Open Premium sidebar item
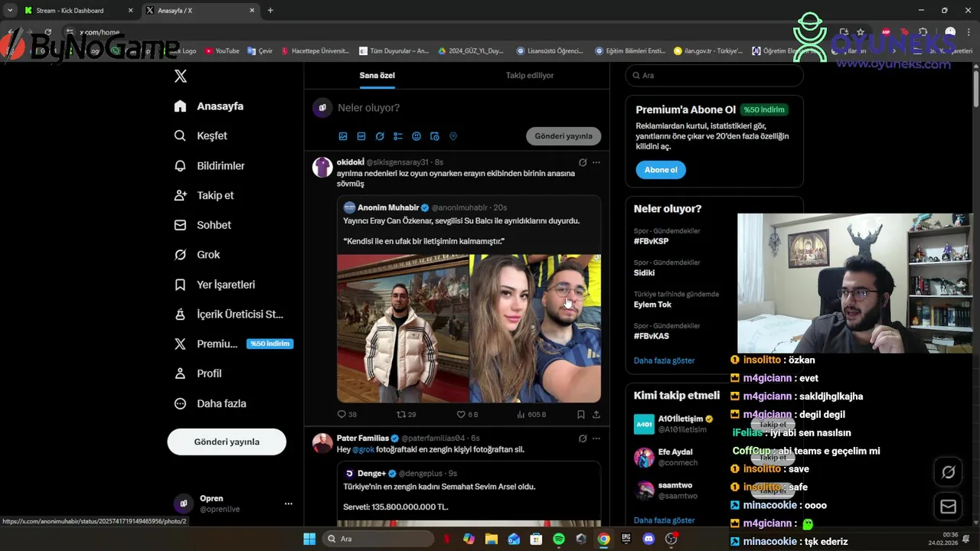Screen dimensions: 980x551 pyautogui.click(x=233, y=344)
